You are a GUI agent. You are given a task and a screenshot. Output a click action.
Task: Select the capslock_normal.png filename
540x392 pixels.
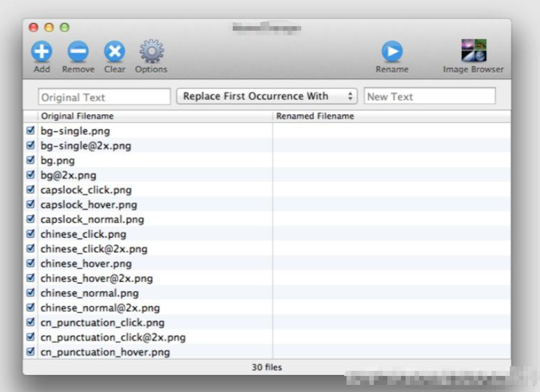pyautogui.click(x=92, y=219)
